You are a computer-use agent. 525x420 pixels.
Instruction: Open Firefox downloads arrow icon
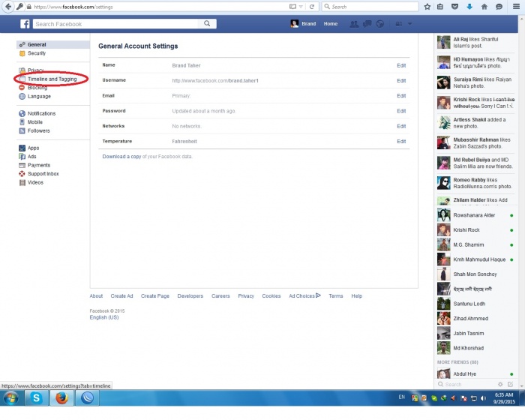tap(469, 7)
